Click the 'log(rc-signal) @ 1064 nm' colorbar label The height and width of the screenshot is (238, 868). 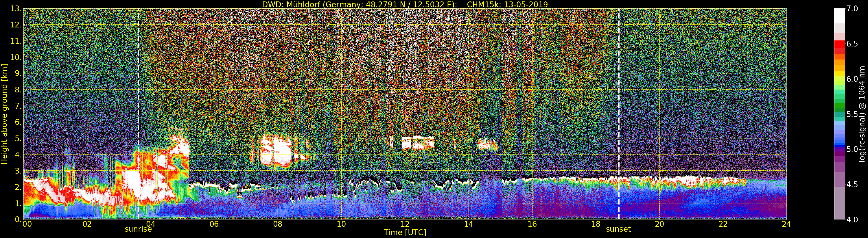coord(862,114)
